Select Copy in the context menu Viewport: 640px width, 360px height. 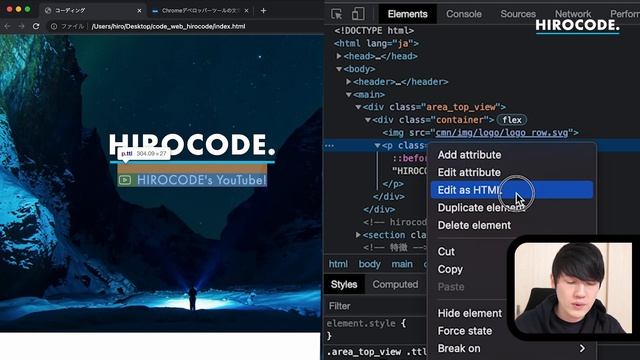(450, 269)
